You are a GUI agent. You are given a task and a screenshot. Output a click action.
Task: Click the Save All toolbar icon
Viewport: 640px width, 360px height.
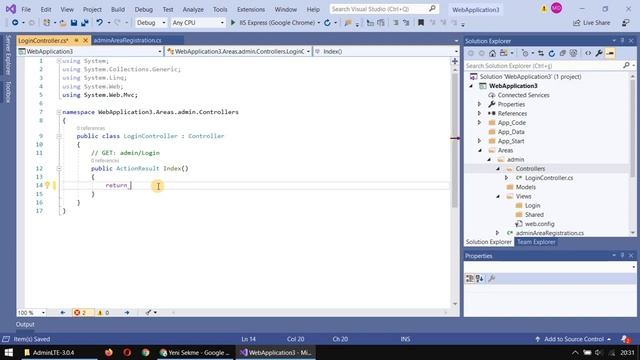pyautogui.click(x=84, y=23)
